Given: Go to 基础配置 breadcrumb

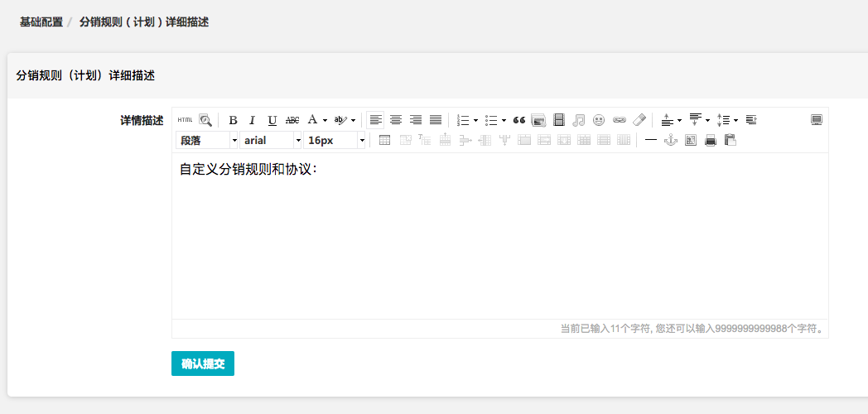Looking at the screenshot, I should [41, 22].
